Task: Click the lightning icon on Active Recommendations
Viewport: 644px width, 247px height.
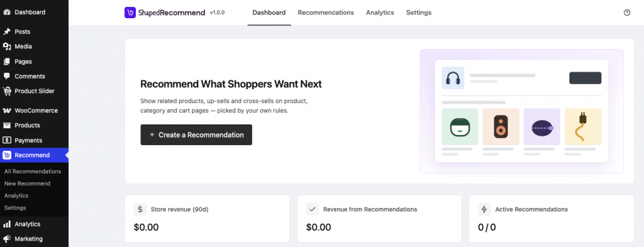Action: tap(484, 209)
